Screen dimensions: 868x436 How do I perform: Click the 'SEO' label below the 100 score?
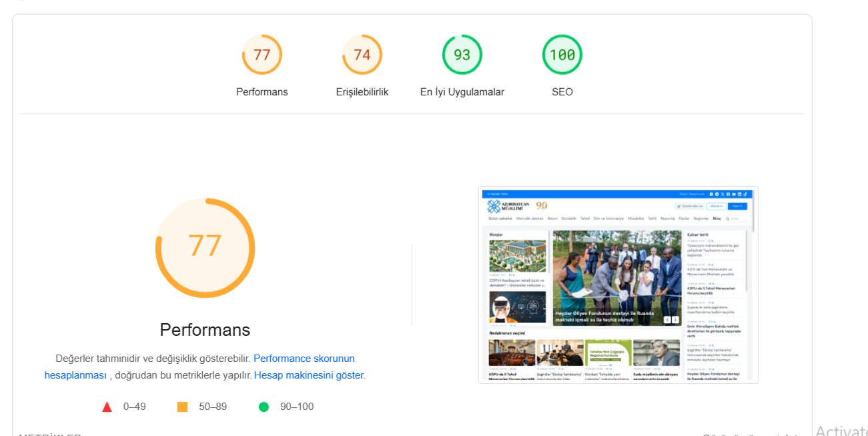(x=562, y=92)
